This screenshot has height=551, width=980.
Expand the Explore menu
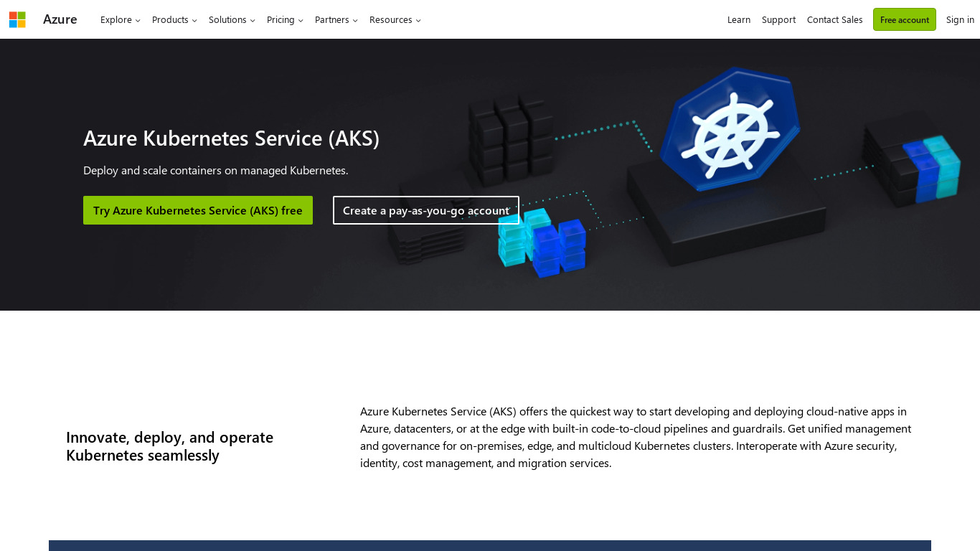point(121,19)
